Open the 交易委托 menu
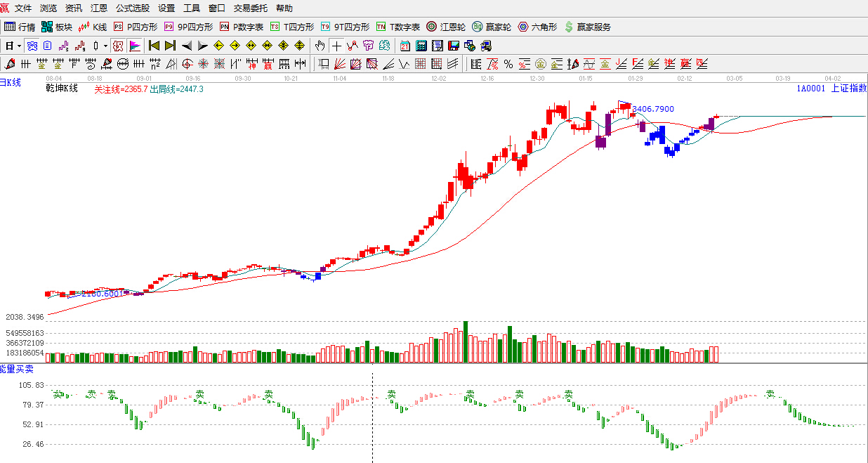Image resolution: width=868 pixels, height=463 pixels. click(251, 8)
